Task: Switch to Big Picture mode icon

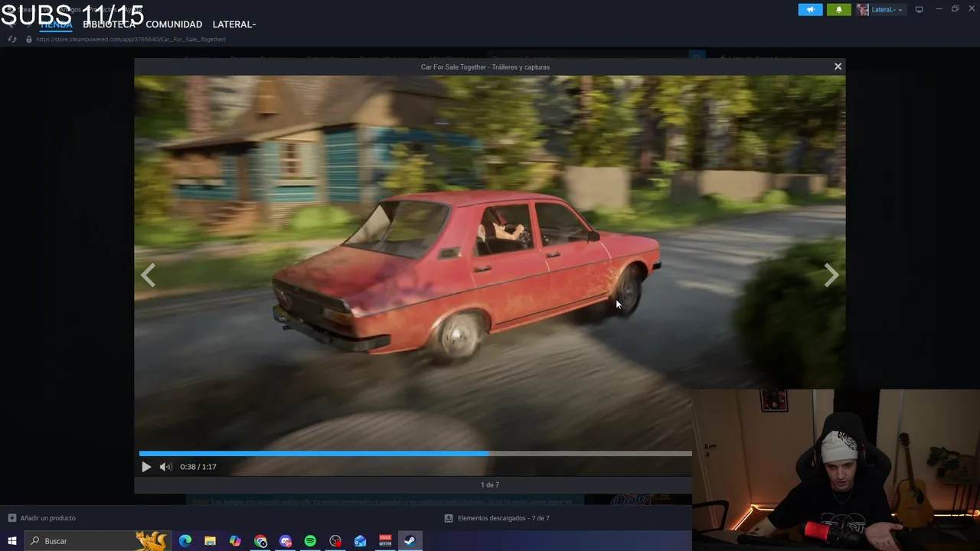Action: coord(920,10)
